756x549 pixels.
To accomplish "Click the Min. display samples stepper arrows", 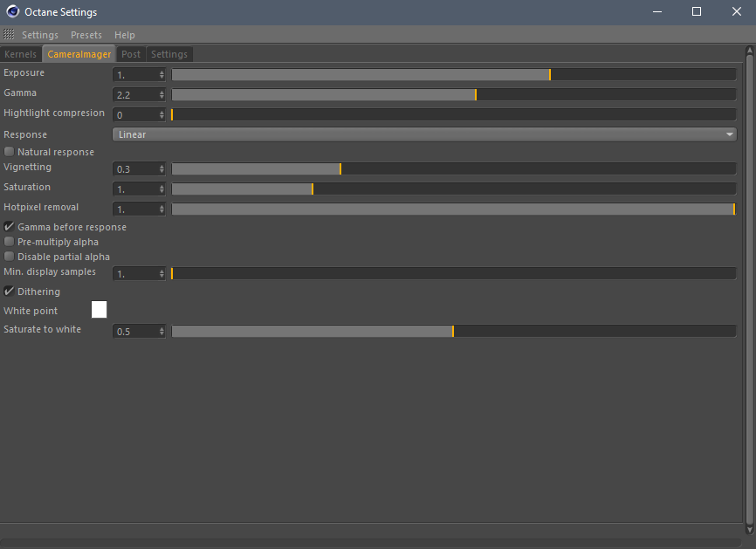I will pyautogui.click(x=162, y=274).
